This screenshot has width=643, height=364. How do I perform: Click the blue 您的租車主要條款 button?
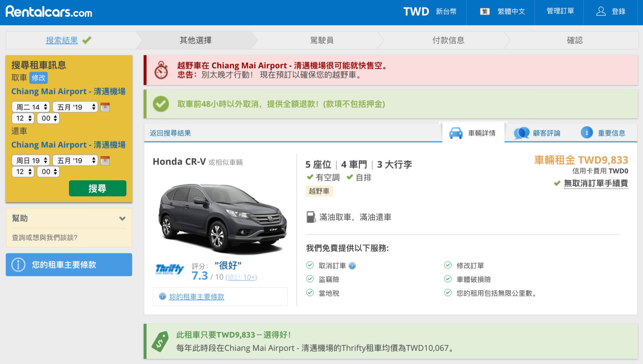(x=69, y=265)
